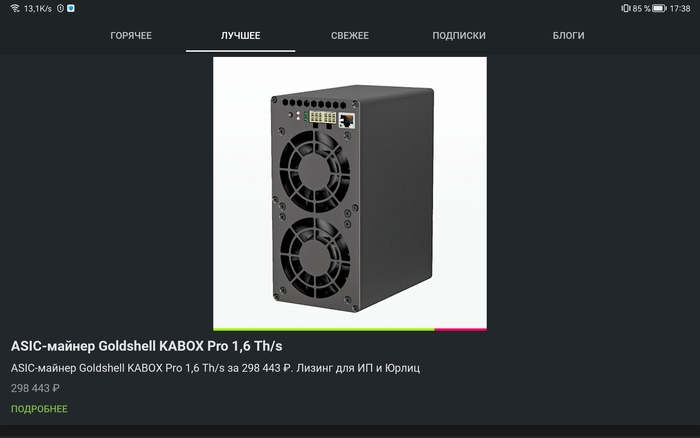
Task: Tap the hexagon notification icon with number 1
Action: point(60,8)
